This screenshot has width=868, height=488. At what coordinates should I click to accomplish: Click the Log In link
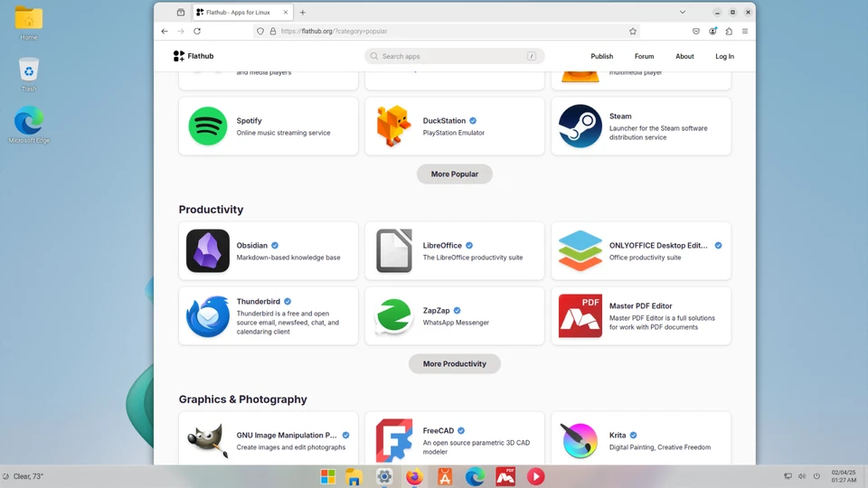click(724, 56)
